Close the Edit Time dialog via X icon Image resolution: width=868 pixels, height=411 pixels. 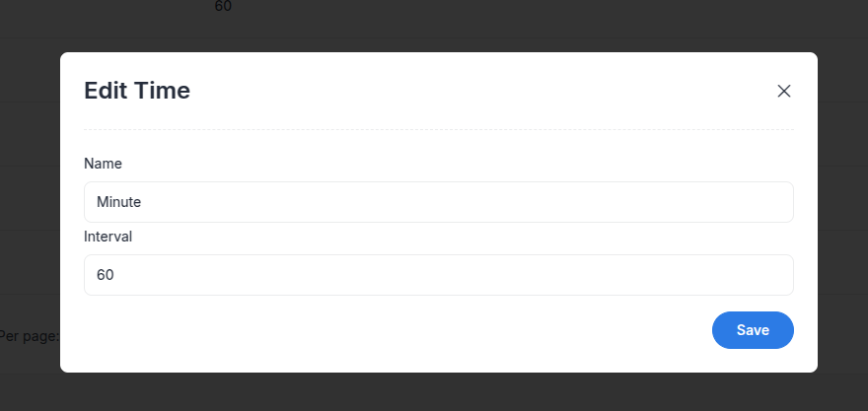(x=783, y=92)
